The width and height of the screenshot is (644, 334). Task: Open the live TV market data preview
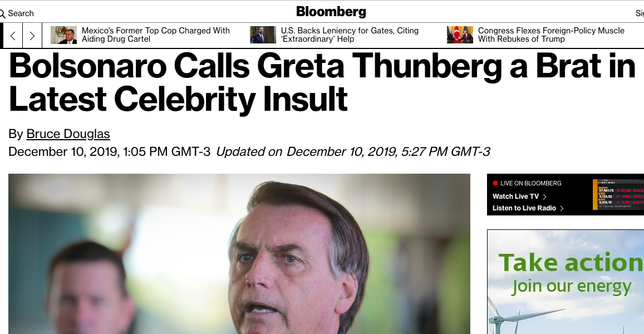click(618, 194)
